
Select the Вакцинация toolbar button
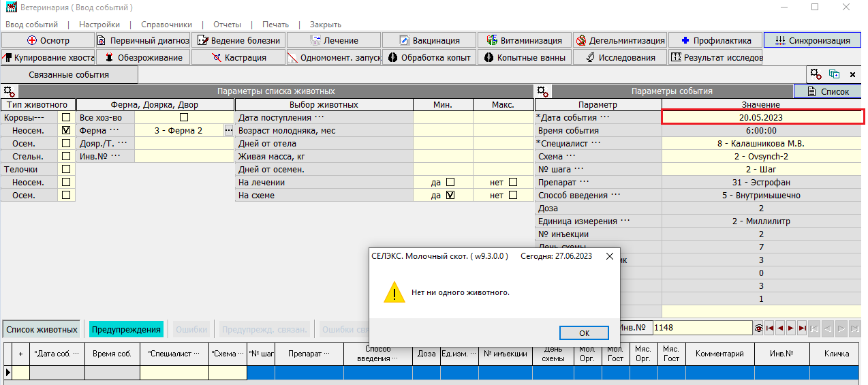click(429, 40)
